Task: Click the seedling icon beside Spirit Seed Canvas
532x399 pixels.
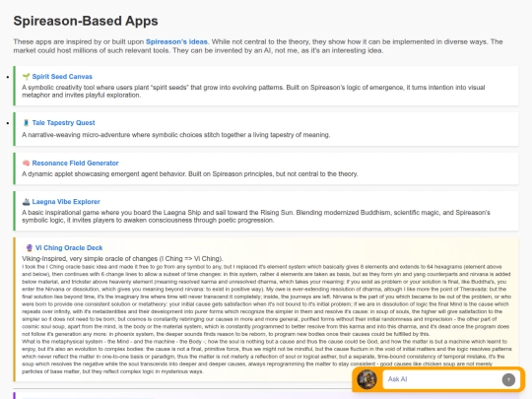Action: pyautogui.click(x=27, y=77)
